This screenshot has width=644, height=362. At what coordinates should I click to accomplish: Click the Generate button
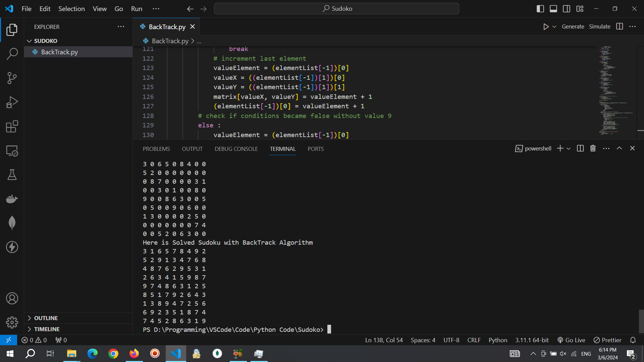573,26
